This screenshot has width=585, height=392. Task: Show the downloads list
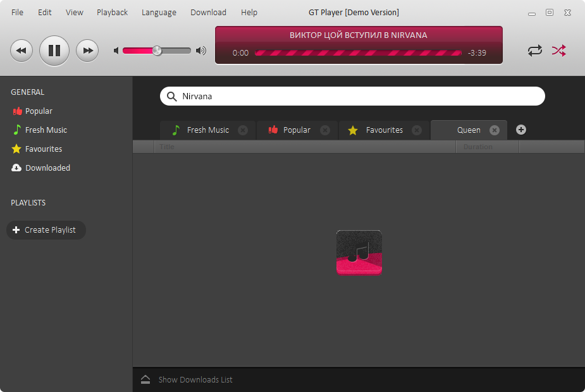point(187,380)
